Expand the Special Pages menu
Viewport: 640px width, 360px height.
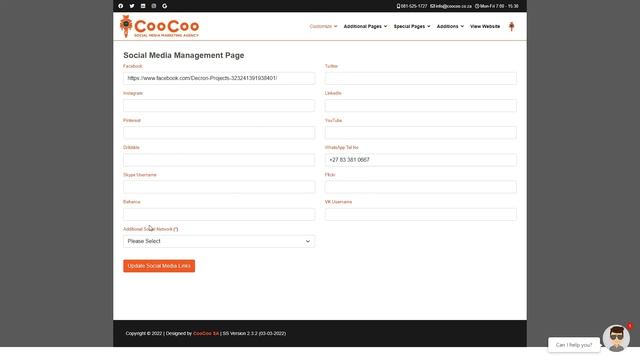click(412, 26)
